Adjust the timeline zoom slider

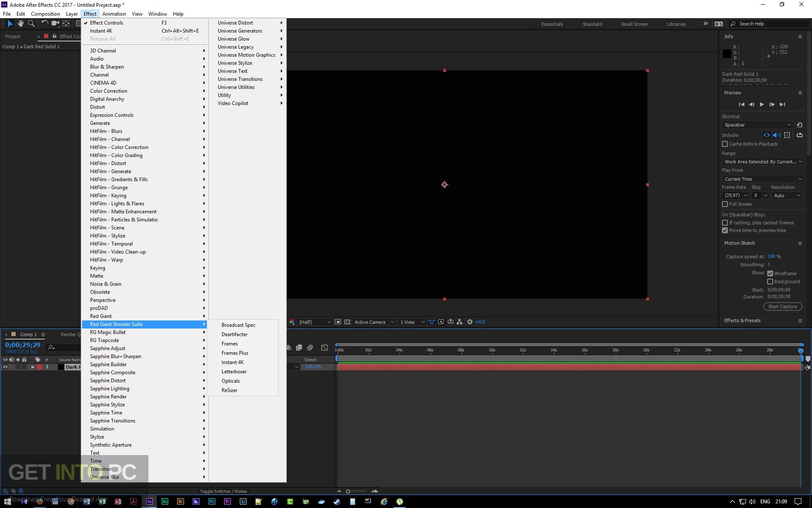348,491
